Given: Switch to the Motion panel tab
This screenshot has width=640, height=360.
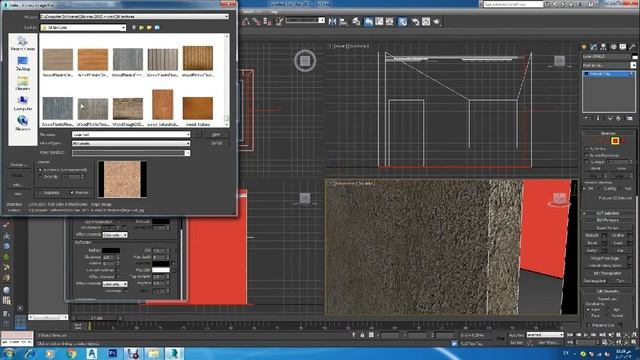Looking at the screenshot, I should click(613, 47).
